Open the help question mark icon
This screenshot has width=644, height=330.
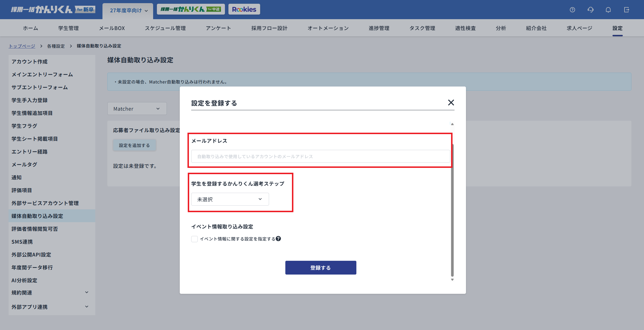[x=572, y=9]
